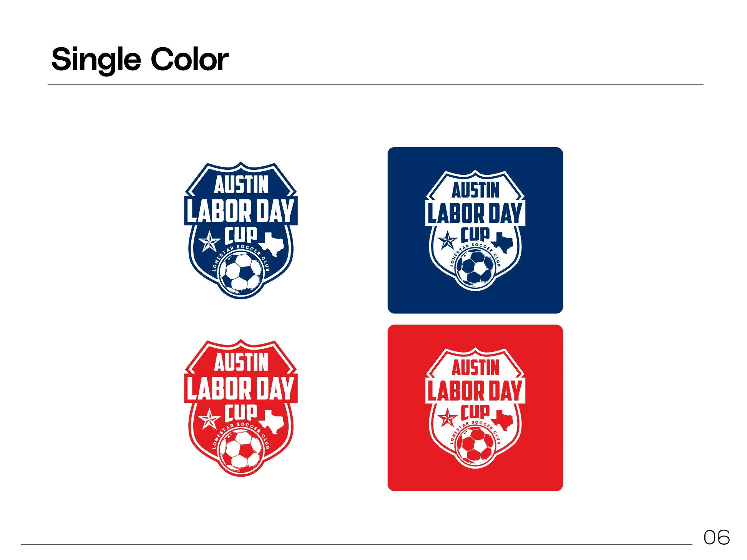Image resolution: width=747 pixels, height=560 pixels.
Task: Click the star icon on navy square
Action: [x=447, y=240]
